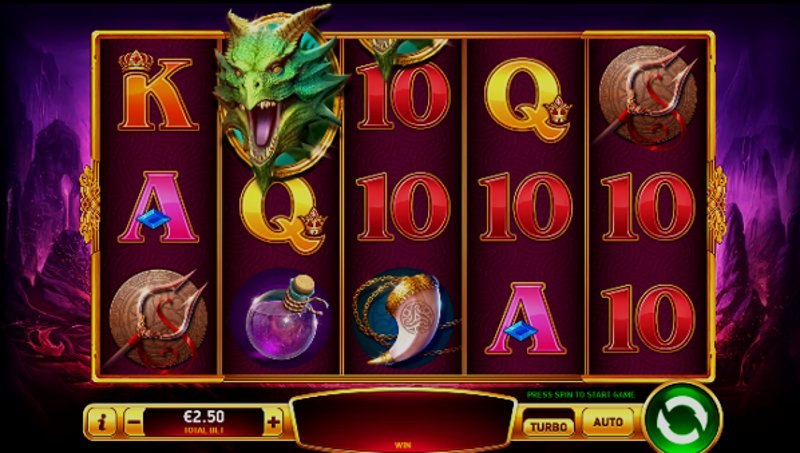800x453 pixels.
Task: Click the bow shield symbol on reel one
Action: point(157,320)
